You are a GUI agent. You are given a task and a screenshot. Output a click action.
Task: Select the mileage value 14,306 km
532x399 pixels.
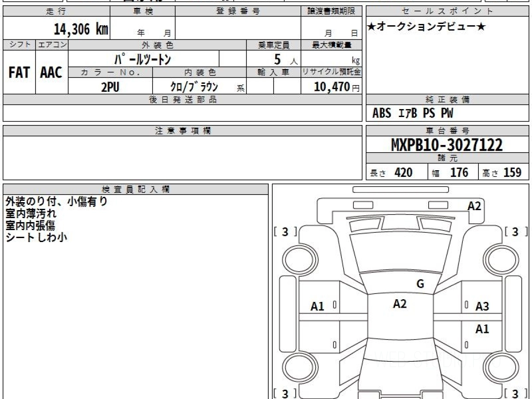[x=81, y=29]
